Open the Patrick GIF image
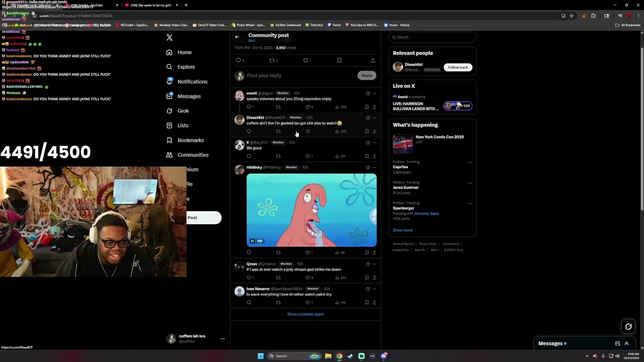The height and width of the screenshot is (362, 644). tap(311, 210)
